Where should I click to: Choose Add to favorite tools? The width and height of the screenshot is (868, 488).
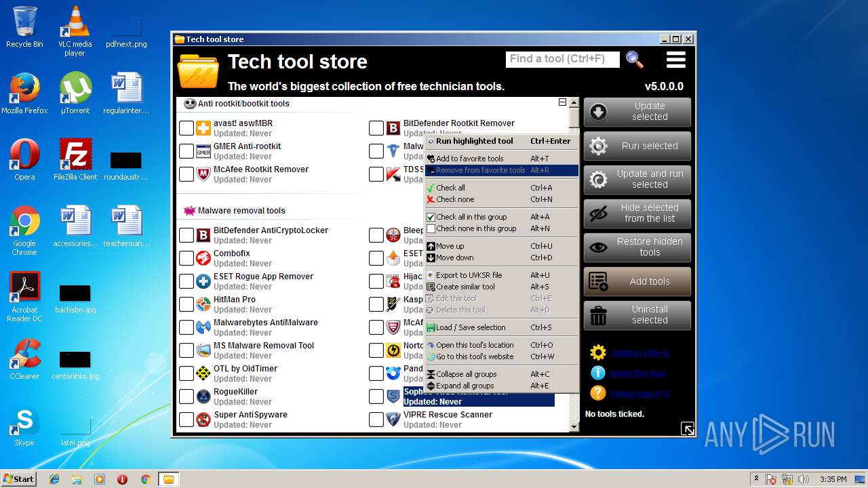click(502, 159)
